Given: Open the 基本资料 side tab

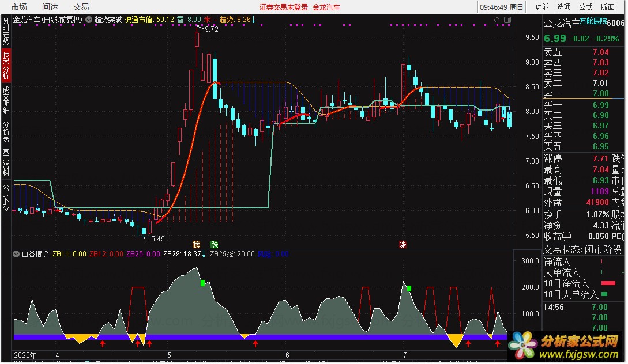Looking at the screenshot, I should tap(6, 162).
